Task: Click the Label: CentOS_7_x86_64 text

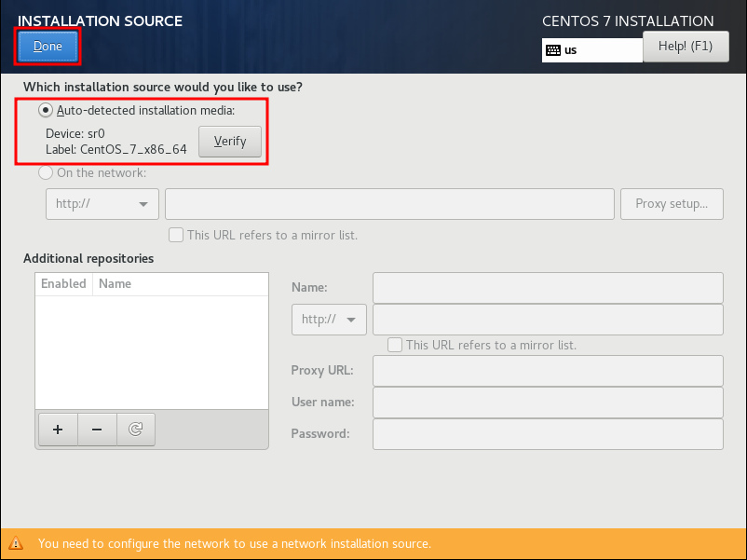Action: (116, 150)
